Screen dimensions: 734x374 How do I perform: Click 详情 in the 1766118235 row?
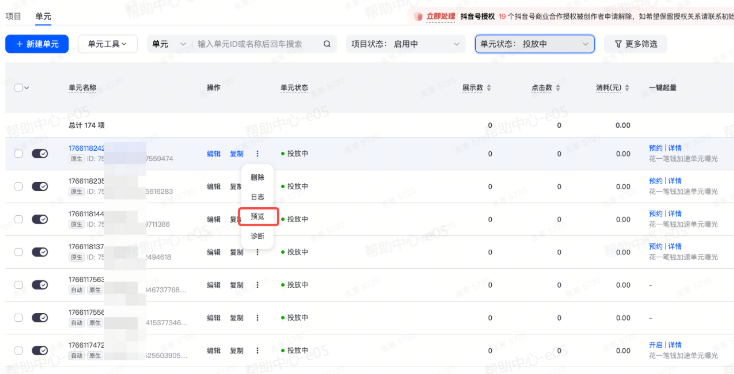click(675, 181)
